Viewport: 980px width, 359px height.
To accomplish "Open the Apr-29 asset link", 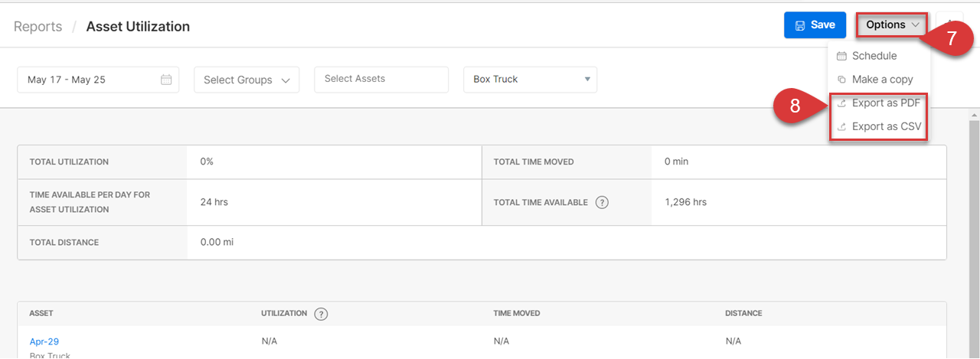I will tap(44, 341).
